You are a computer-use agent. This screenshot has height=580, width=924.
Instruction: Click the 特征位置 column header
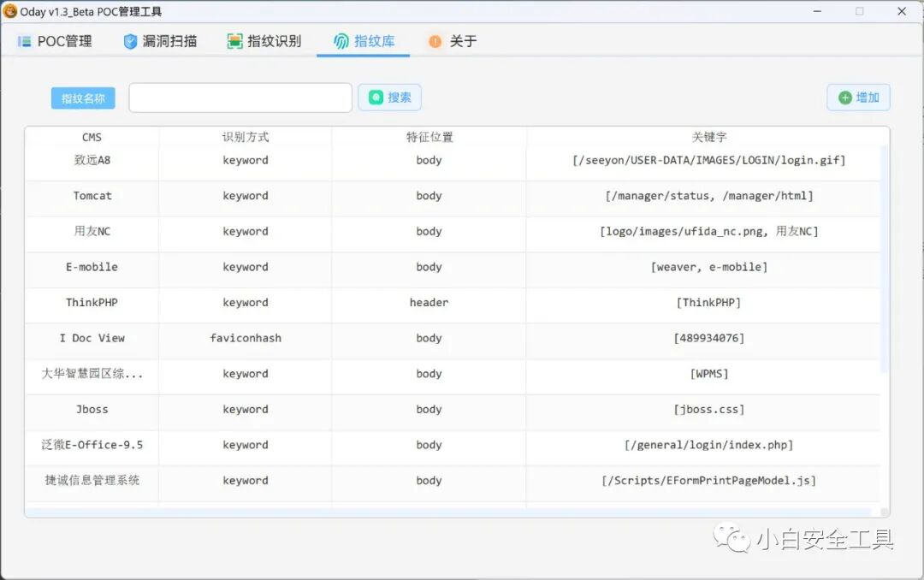point(429,138)
